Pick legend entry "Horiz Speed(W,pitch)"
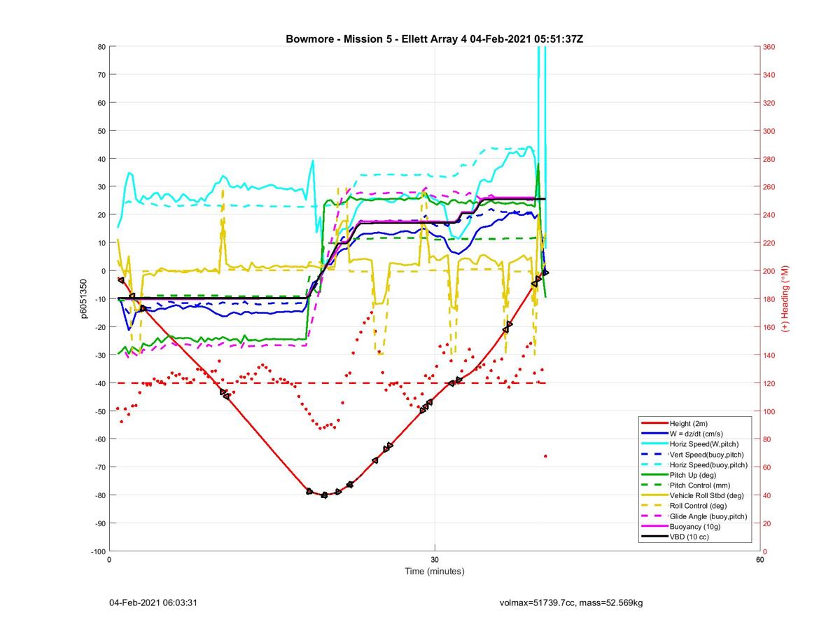This screenshot has height=620, width=840. [x=704, y=444]
